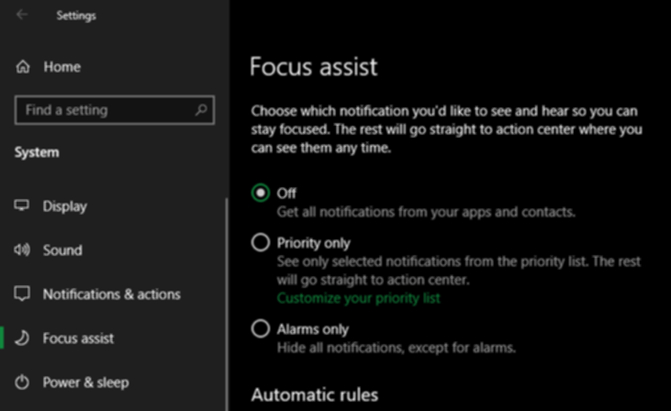
Task: Select Focus assist label in sidebar
Action: point(78,338)
